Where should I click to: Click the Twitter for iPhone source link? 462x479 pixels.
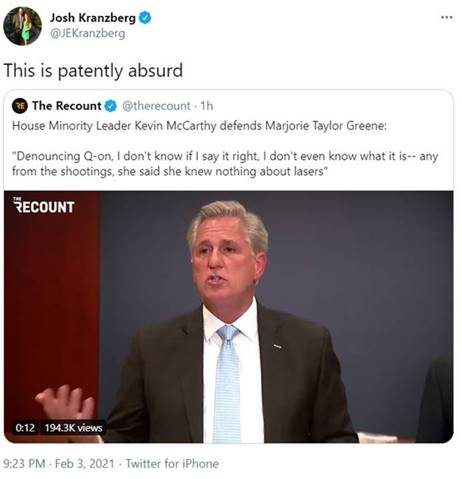(x=172, y=464)
